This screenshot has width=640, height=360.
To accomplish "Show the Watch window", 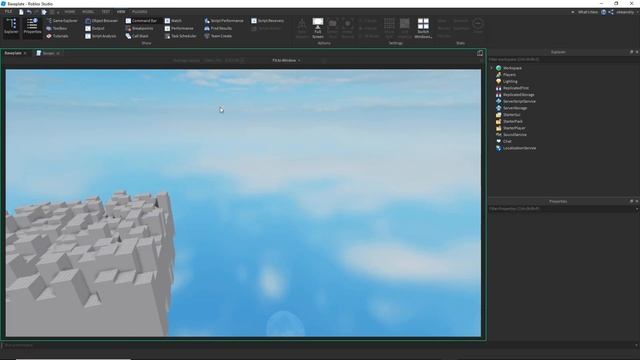I will pos(173,20).
